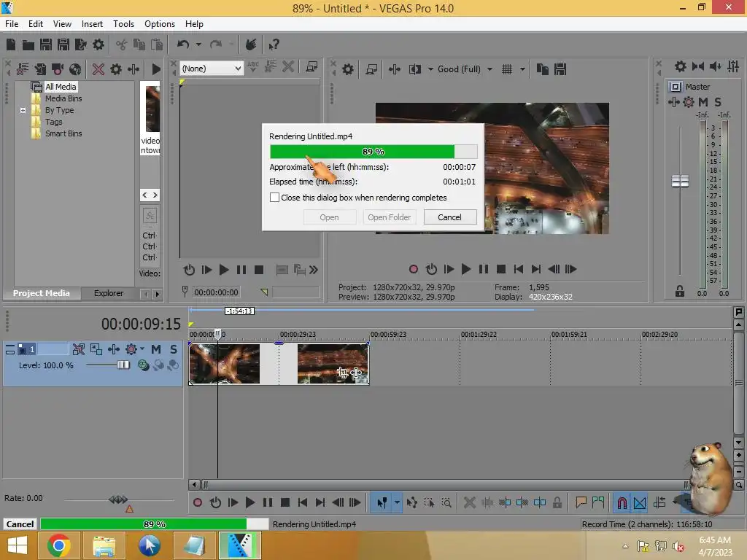Screen dimensions: 747x560
Task: Click the Get Media from web globe icon
Action: pyautogui.click(x=75, y=69)
